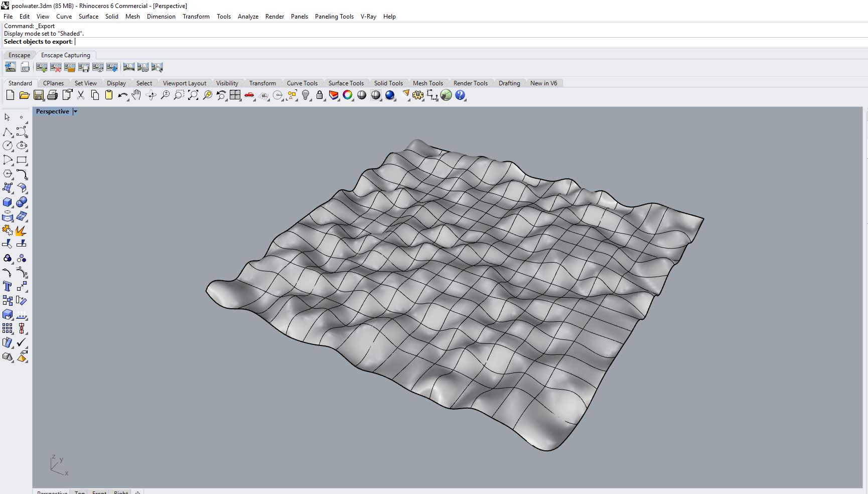Open the Surface menu
Viewport: 868px width, 494px height.
(88, 16)
